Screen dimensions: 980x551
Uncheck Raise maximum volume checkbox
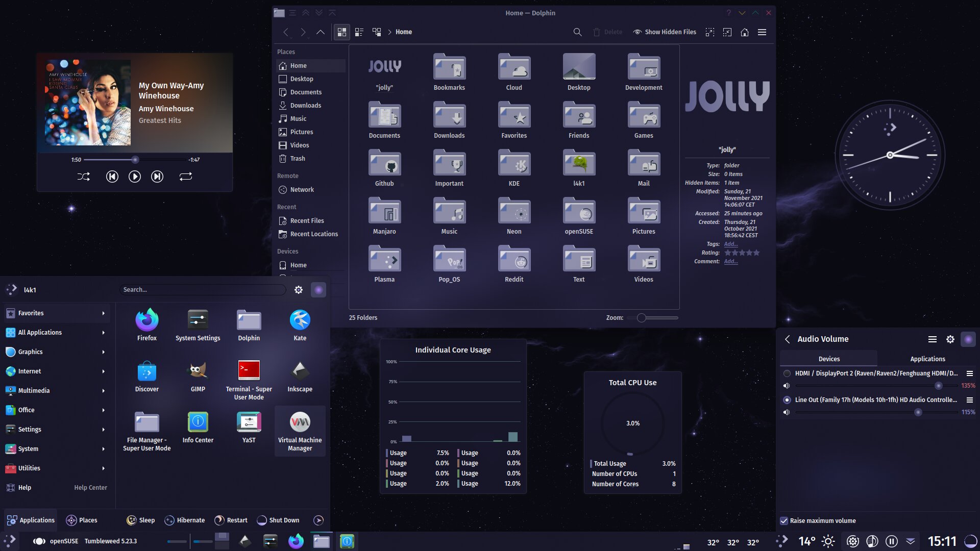click(784, 521)
